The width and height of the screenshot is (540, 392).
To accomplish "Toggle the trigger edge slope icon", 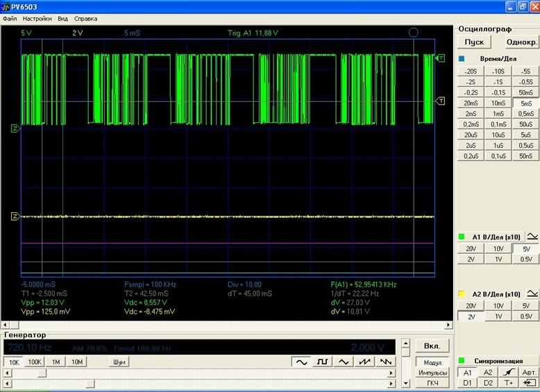I will coord(508,372).
